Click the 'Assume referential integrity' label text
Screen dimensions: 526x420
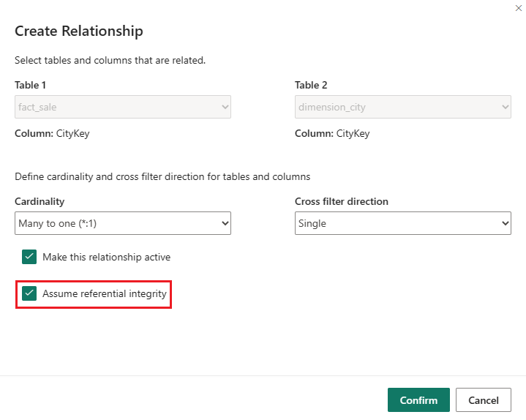pyautogui.click(x=105, y=293)
